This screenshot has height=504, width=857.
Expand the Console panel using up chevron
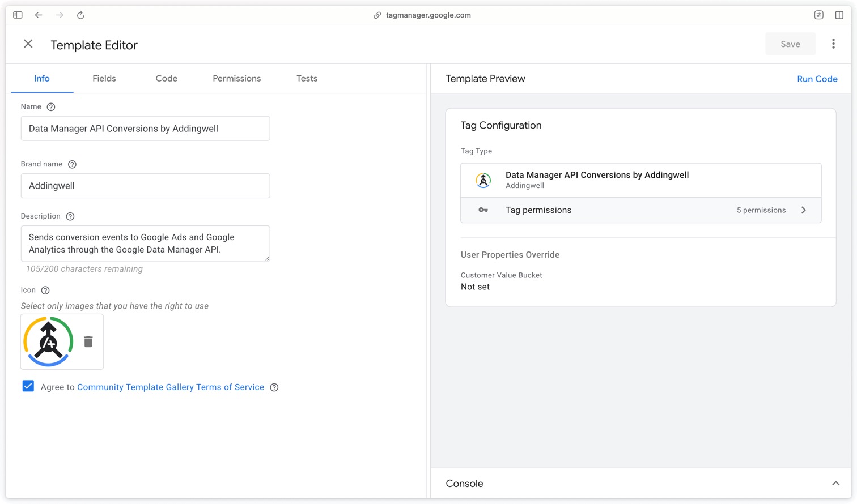click(835, 484)
